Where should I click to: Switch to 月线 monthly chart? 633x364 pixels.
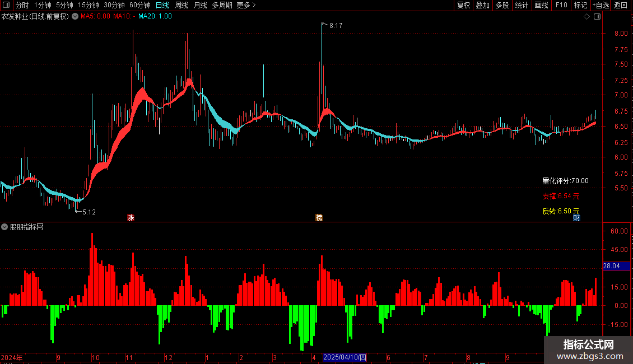[x=200, y=5]
